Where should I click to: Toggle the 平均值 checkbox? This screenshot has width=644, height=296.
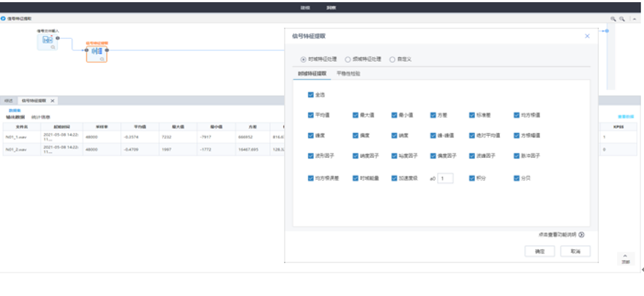[x=311, y=115]
